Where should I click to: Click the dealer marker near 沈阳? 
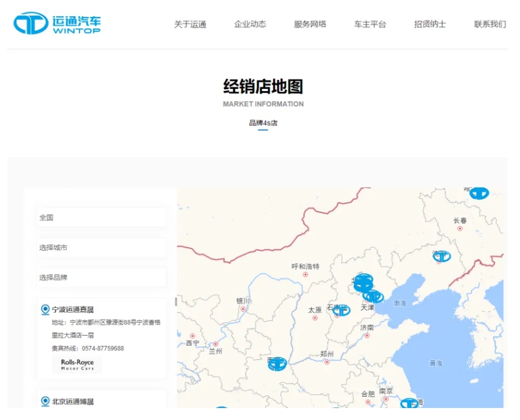pos(443,255)
